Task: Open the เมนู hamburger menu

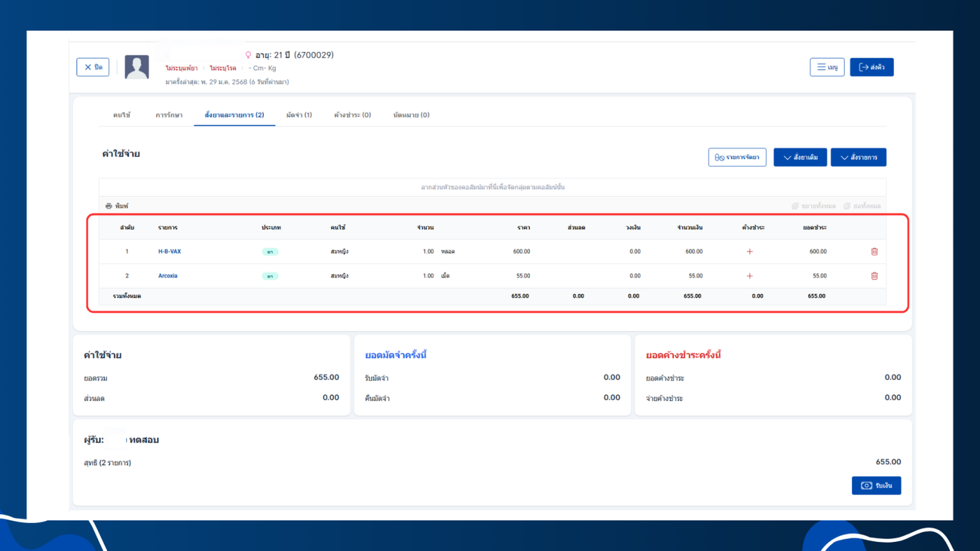Action: pos(827,67)
